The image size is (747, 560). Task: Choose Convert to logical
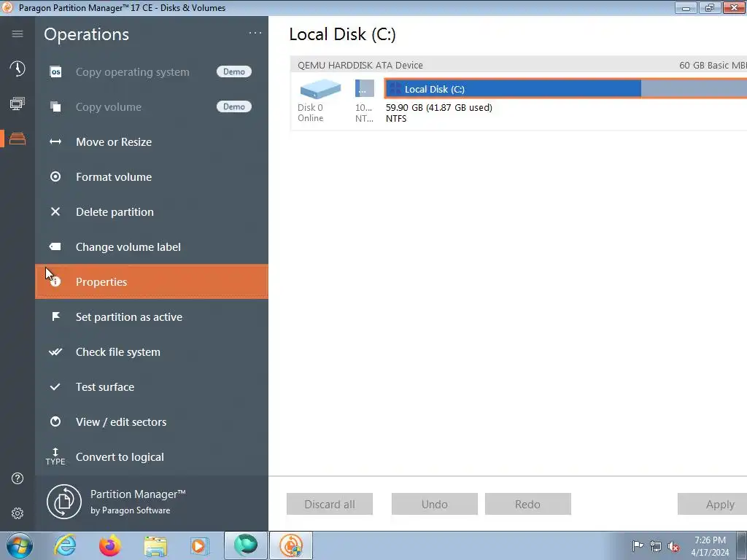point(152,456)
